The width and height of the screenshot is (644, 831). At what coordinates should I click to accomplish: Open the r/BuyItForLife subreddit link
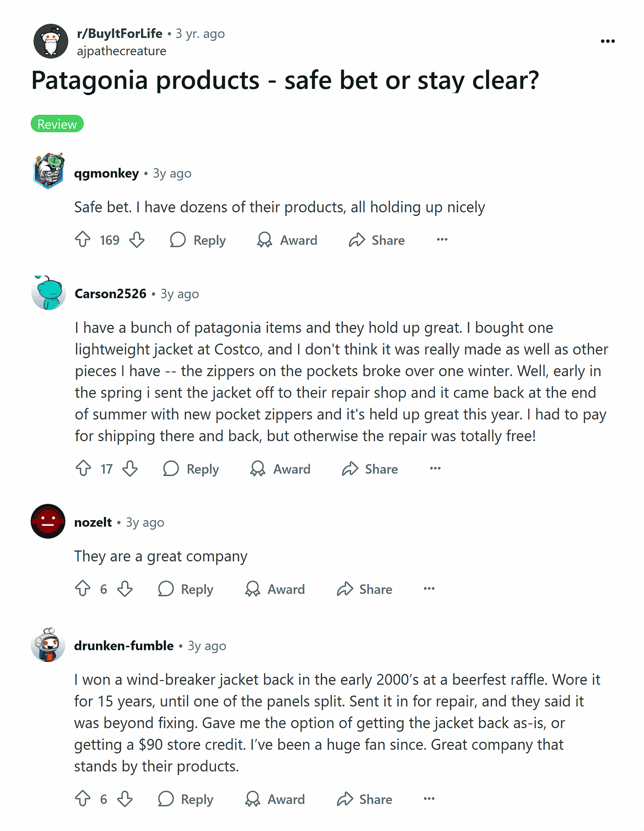pyautogui.click(x=119, y=33)
